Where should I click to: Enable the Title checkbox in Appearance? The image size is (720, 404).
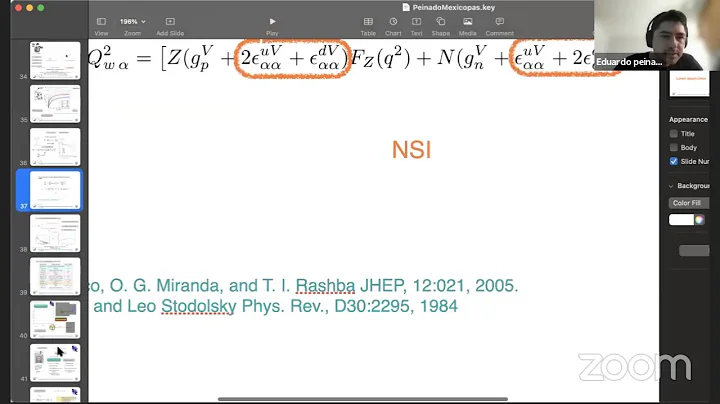[x=674, y=134]
